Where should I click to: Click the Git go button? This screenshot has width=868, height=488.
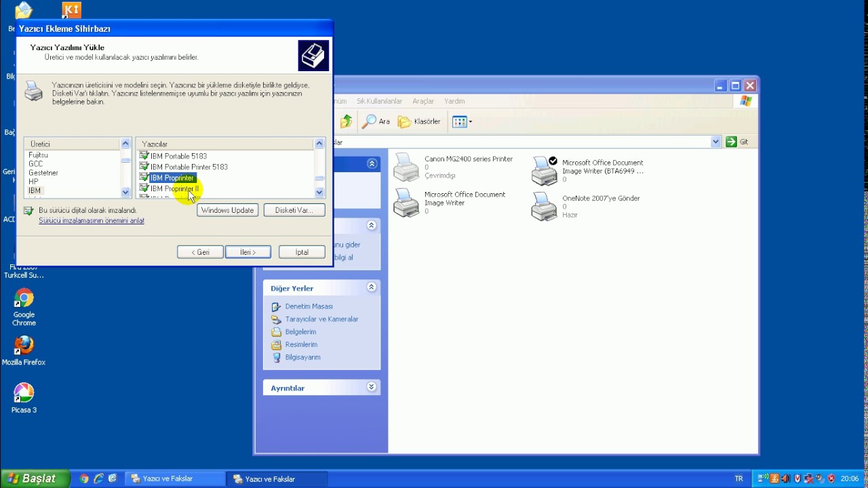click(x=737, y=142)
